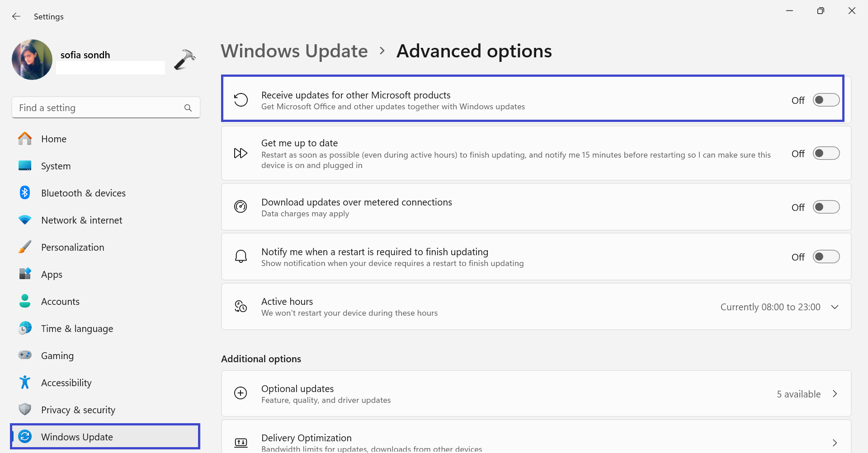Screen dimensions: 868x453
Task: Go back to Windows Update breadcrumb
Action: 294,51
